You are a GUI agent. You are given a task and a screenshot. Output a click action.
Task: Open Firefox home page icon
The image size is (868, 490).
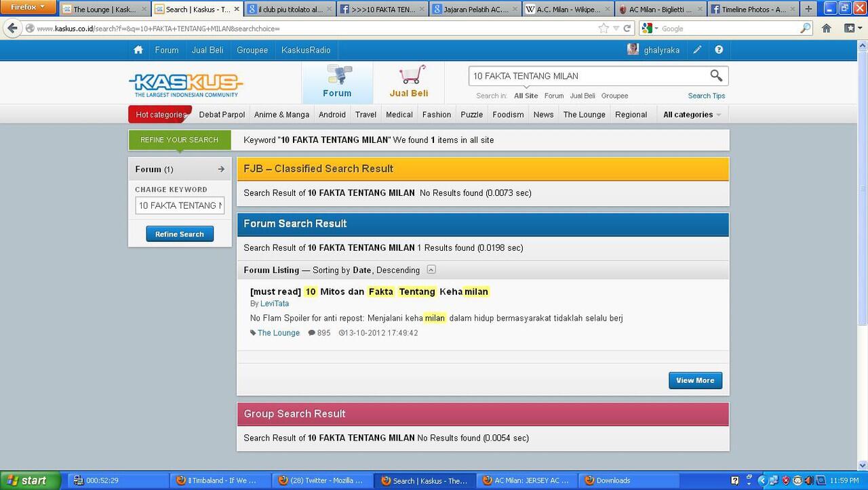pyautogui.click(x=827, y=28)
